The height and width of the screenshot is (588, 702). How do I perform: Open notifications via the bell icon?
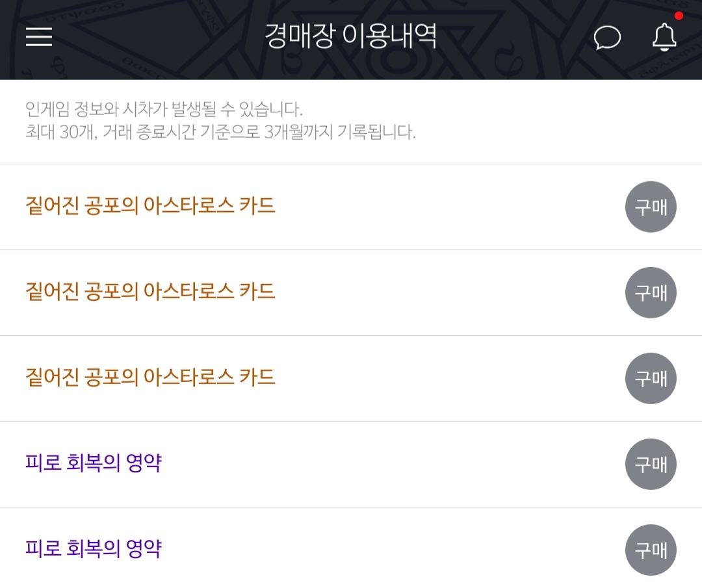(x=664, y=37)
